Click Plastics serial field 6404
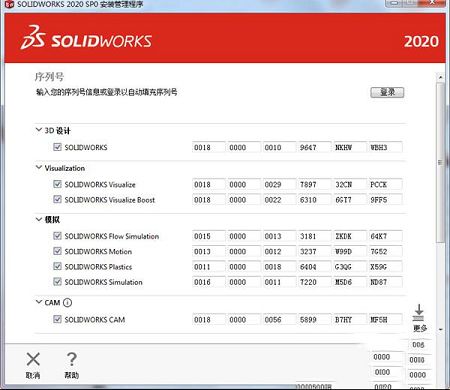 pos(314,267)
